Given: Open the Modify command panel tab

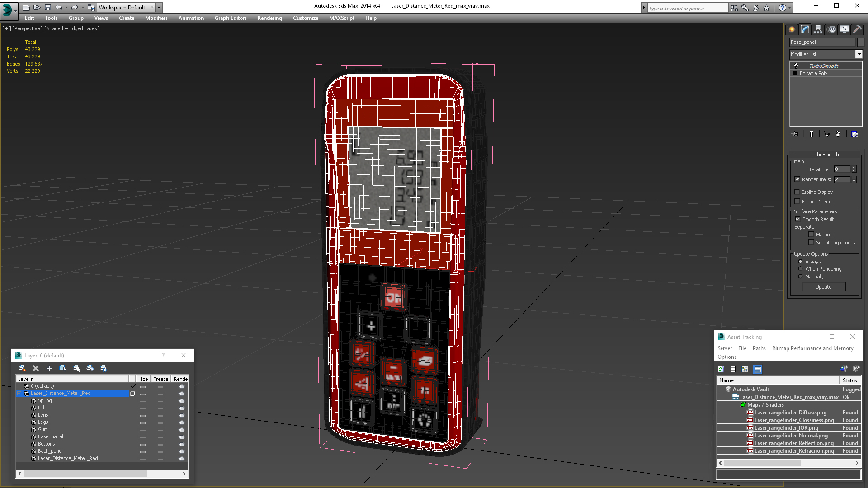Looking at the screenshot, I should click(x=805, y=29).
